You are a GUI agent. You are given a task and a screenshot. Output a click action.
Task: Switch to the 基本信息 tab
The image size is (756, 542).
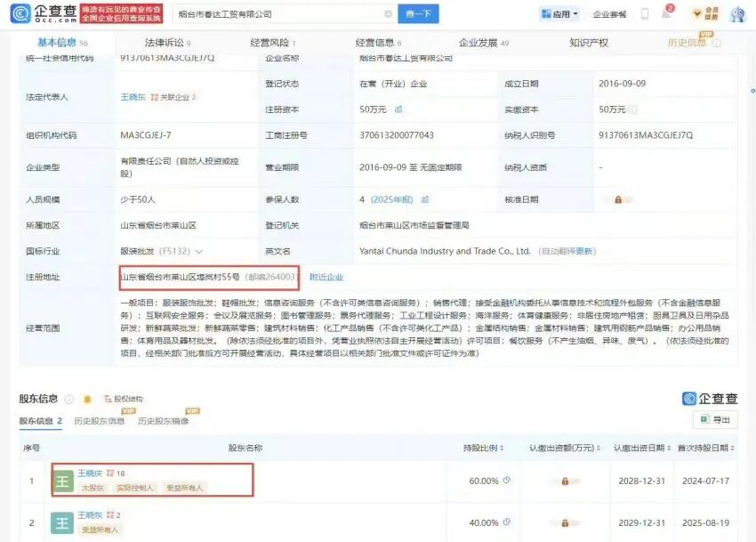[x=62, y=43]
